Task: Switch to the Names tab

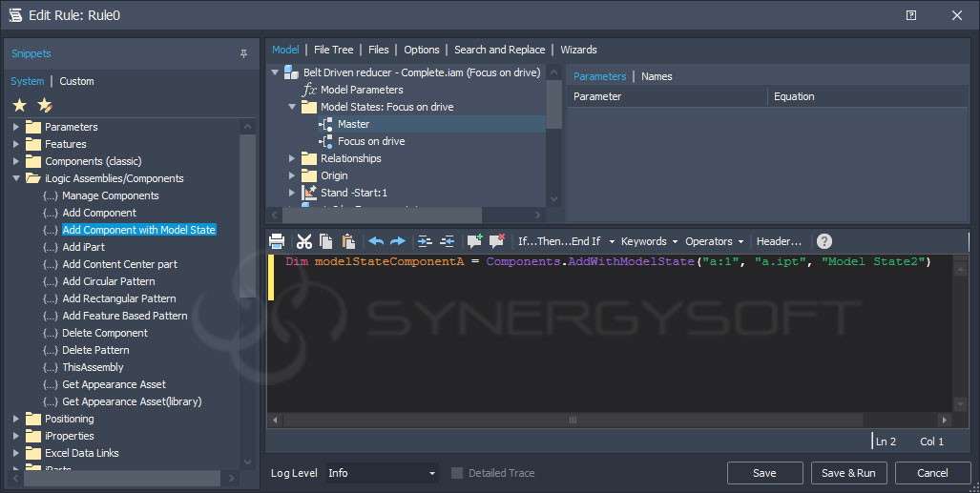Action: (657, 76)
